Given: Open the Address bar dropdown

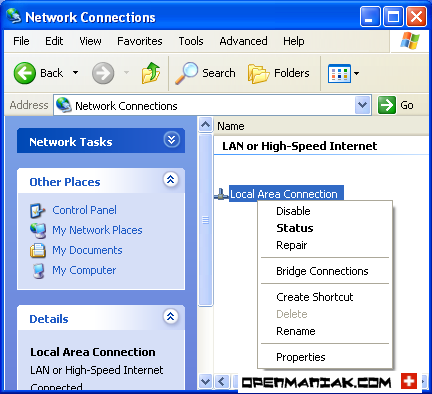Looking at the screenshot, I should coord(362,105).
